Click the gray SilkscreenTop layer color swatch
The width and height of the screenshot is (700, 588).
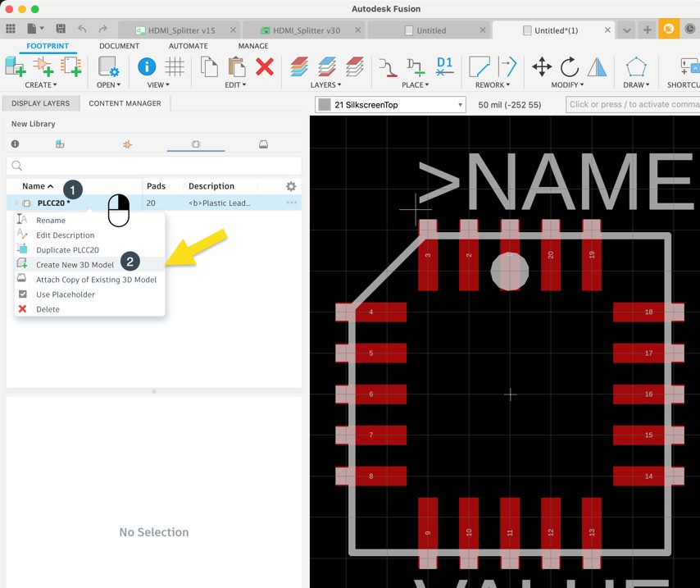(325, 104)
